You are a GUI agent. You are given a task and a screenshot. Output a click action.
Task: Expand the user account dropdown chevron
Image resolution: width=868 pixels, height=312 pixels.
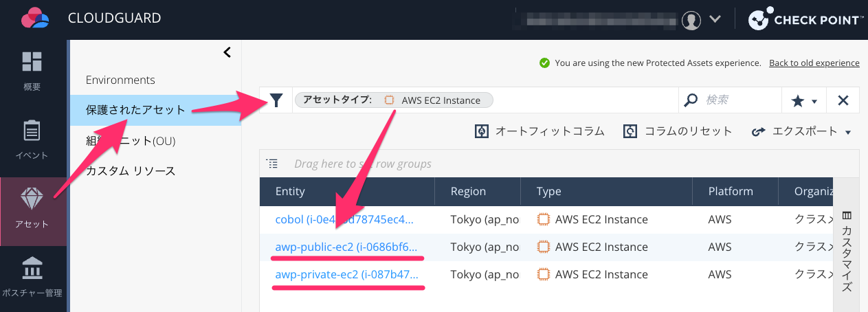coord(715,19)
